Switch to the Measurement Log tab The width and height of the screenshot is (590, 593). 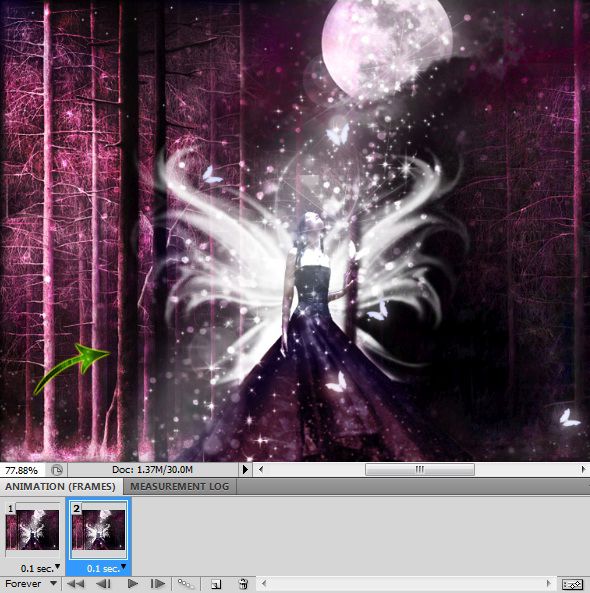180,486
